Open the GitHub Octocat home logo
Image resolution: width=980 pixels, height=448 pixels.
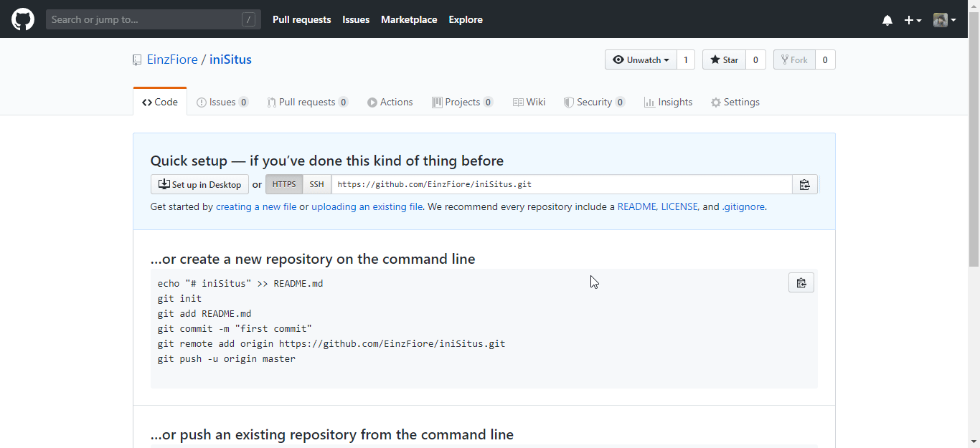tap(23, 19)
